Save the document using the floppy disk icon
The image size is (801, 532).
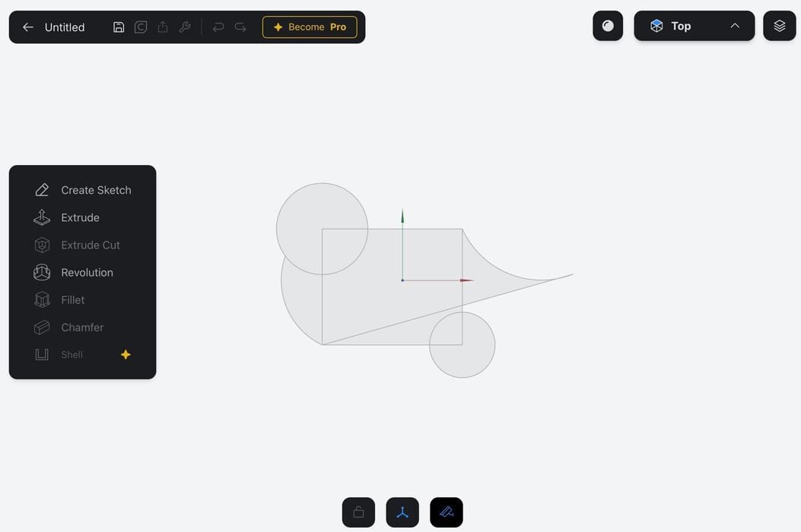(119, 27)
